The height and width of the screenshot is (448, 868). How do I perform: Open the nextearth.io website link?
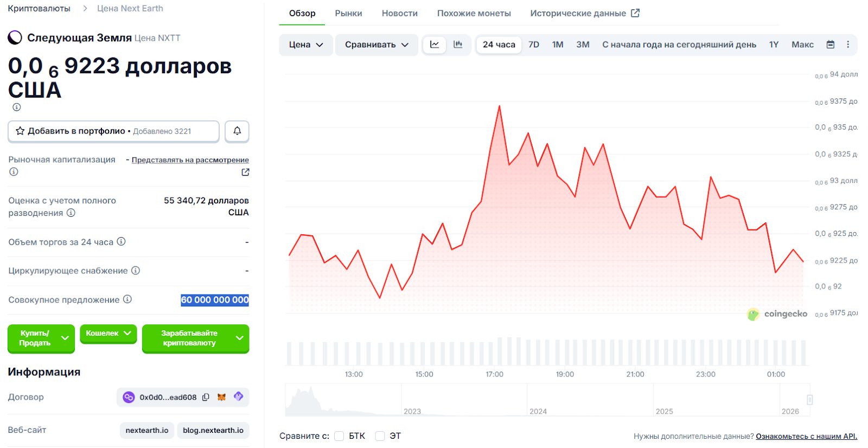click(147, 430)
